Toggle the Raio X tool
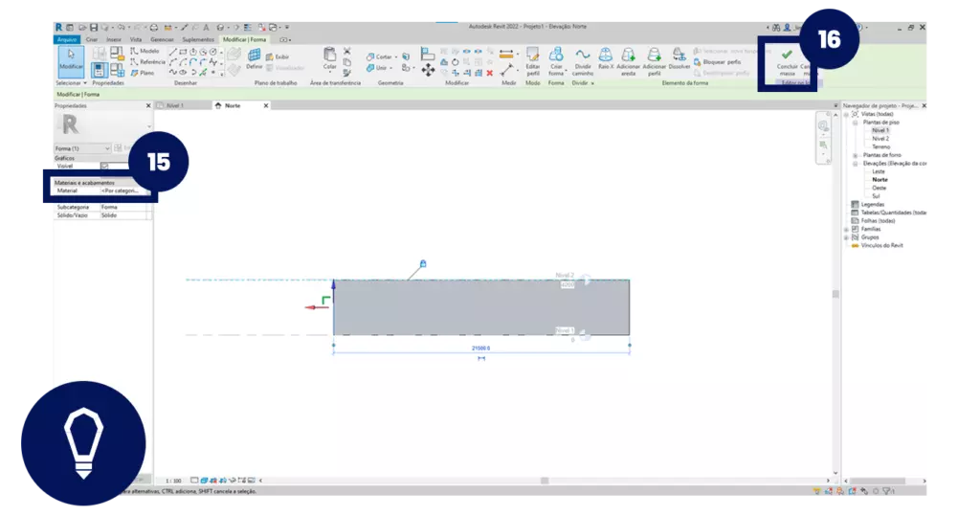The image size is (980, 516). [x=606, y=58]
